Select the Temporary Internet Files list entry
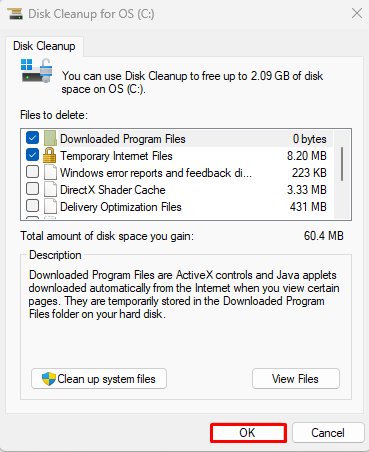 tap(177, 156)
